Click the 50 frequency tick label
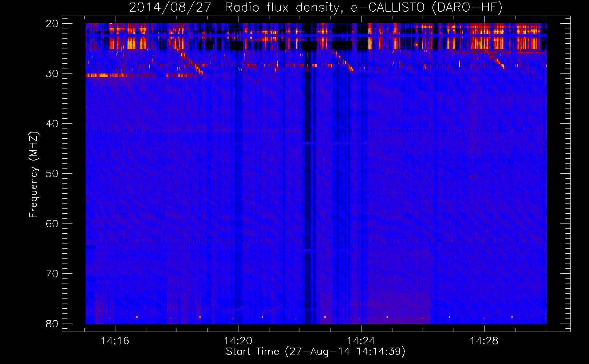This screenshot has width=589, height=364. point(52,174)
